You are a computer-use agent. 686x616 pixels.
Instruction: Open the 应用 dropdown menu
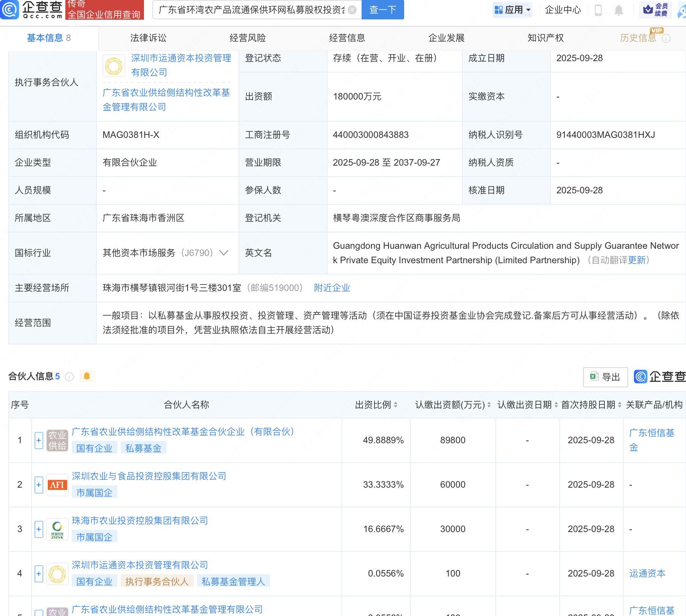click(x=513, y=10)
